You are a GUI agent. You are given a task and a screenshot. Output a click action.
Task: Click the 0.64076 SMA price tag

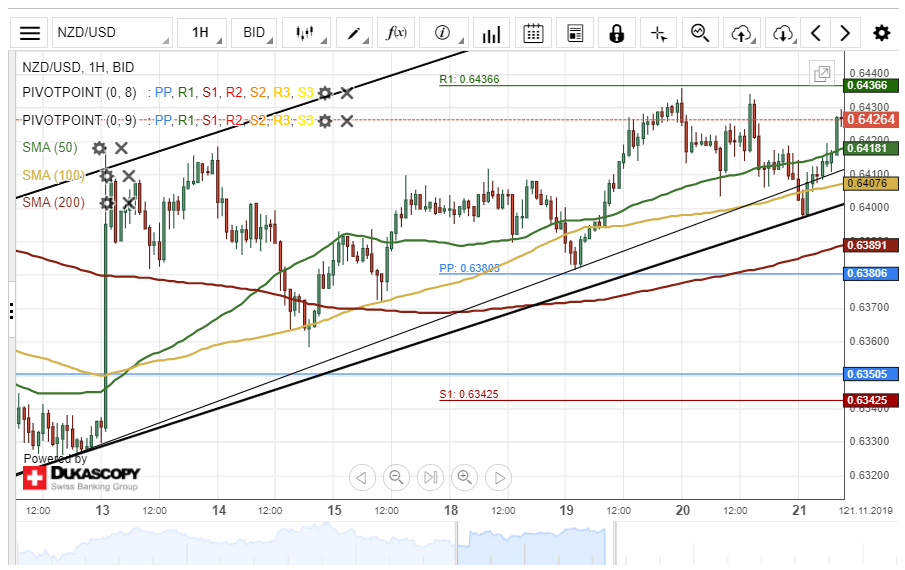point(872,183)
